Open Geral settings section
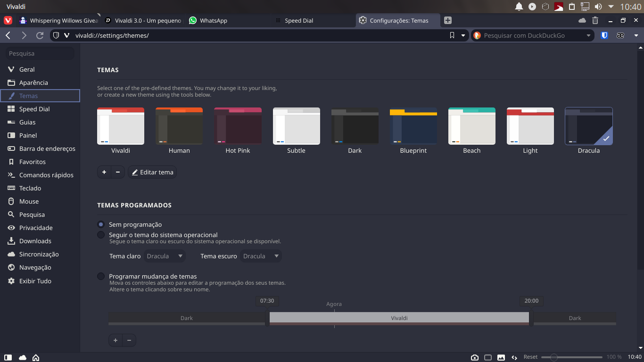 click(x=40, y=69)
